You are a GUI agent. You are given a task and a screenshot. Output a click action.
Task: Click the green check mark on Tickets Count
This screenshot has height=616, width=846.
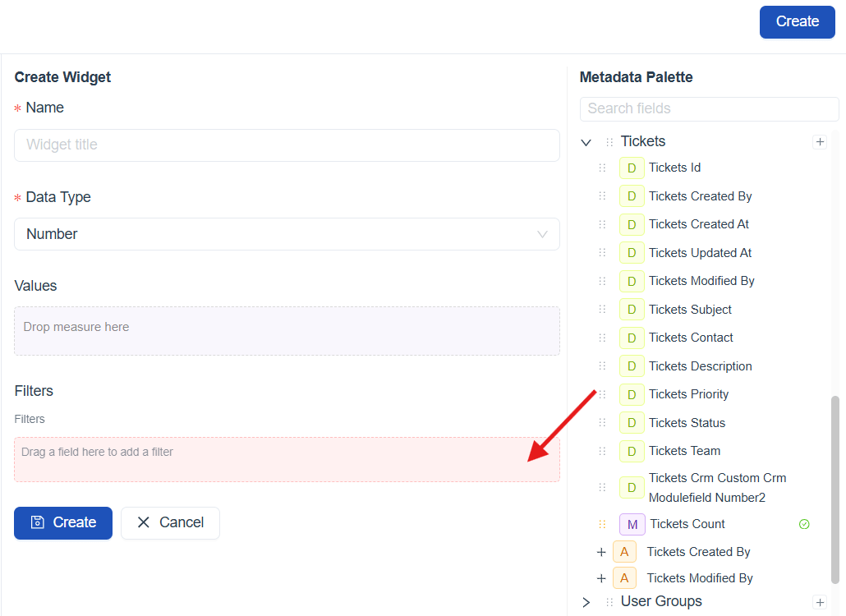804,524
